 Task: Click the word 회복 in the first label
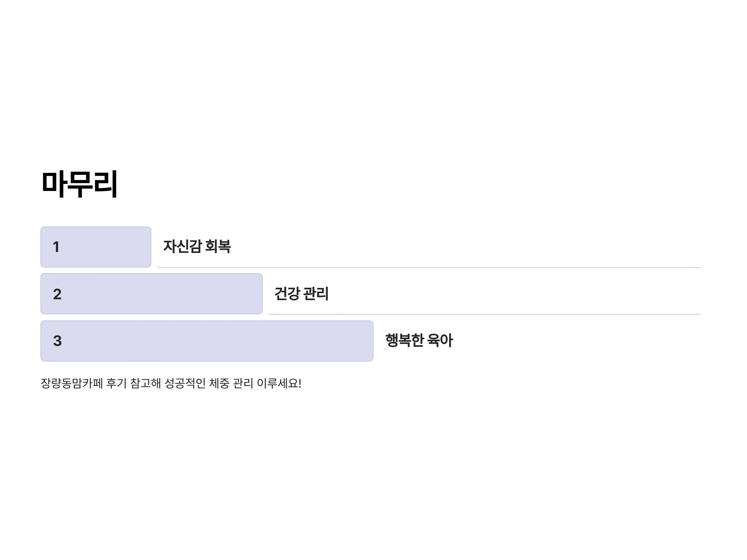(x=218, y=246)
